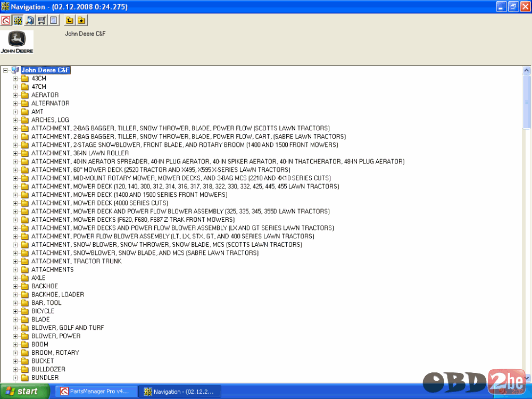This screenshot has width=532, height=399.
Task: Open the PartsManager main screen icon in toolbar
Action: click(x=6, y=20)
